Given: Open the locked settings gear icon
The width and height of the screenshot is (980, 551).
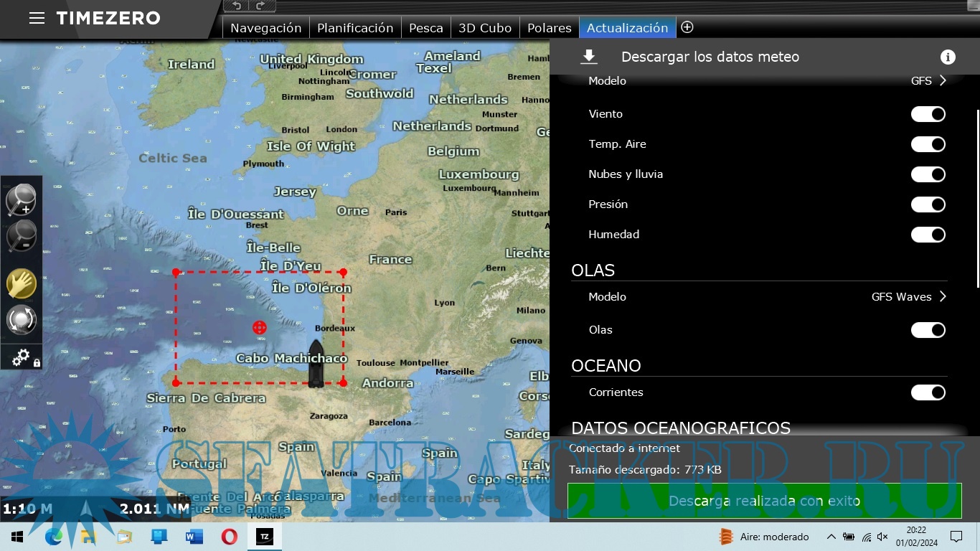Looking at the screenshot, I should 21,357.
